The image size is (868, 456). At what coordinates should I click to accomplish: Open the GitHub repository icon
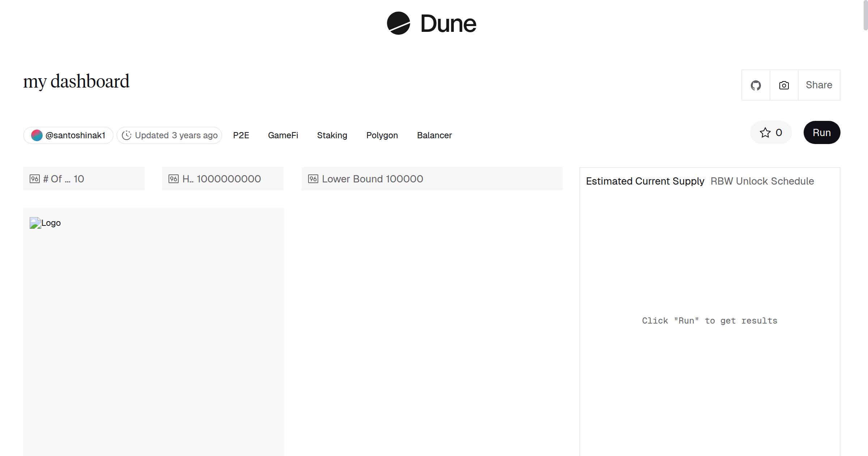point(756,85)
